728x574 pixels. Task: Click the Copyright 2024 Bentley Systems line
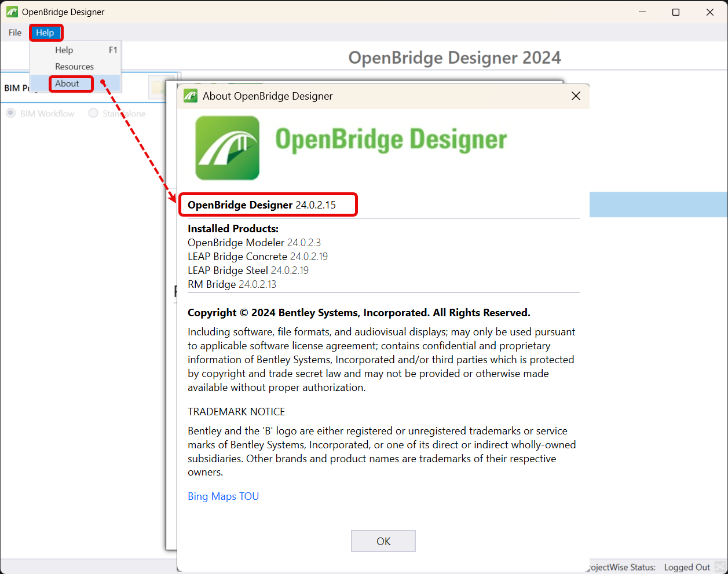359,313
